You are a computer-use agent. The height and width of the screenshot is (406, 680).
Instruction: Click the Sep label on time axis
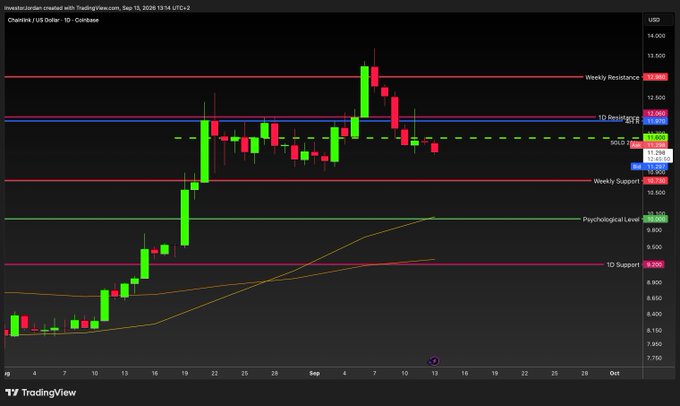pyautogui.click(x=315, y=373)
